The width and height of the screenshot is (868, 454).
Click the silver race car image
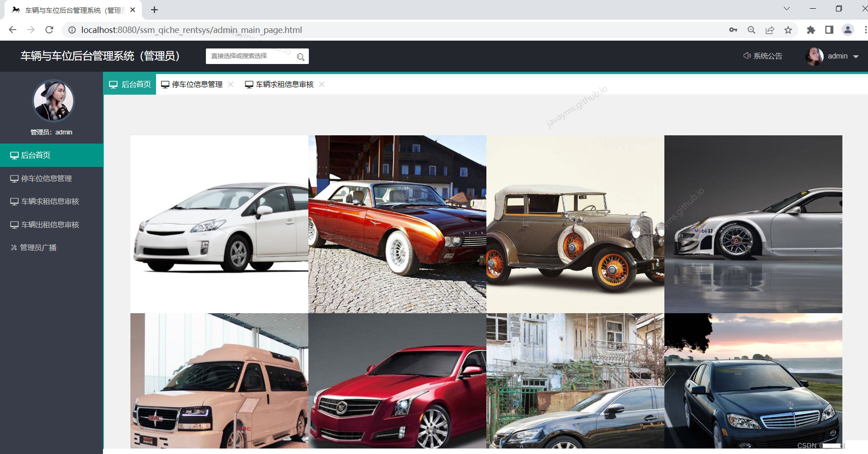[x=753, y=224]
